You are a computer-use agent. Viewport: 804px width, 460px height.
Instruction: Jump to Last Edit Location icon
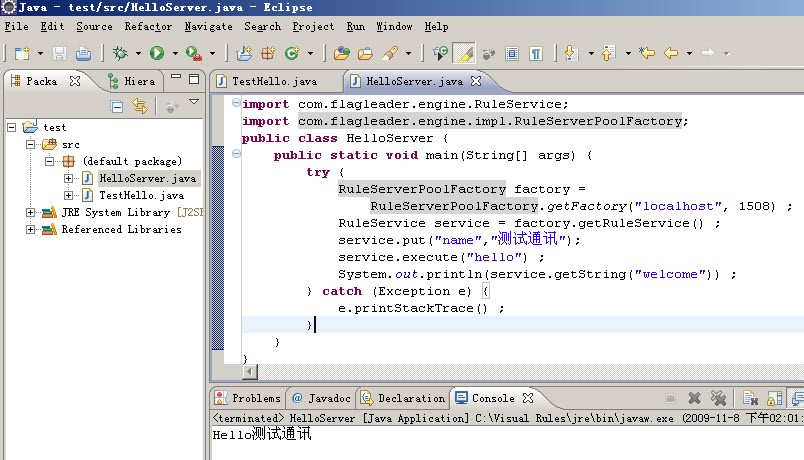tap(647, 53)
